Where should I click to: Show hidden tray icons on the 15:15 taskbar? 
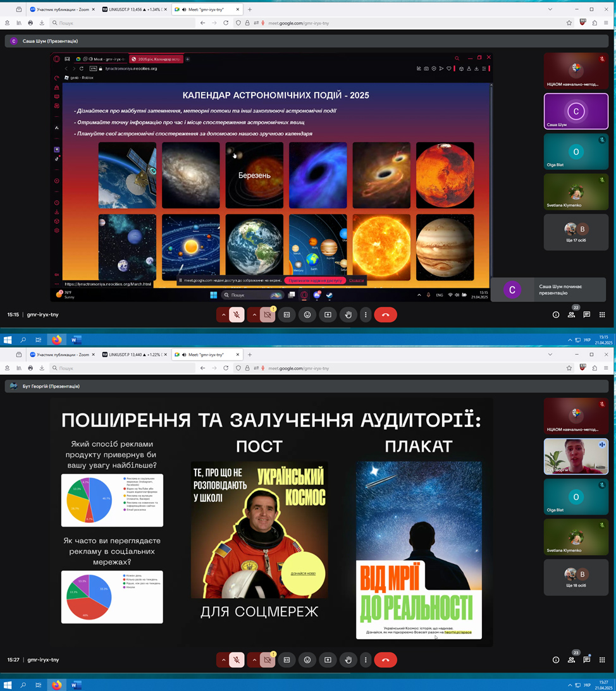coord(570,339)
